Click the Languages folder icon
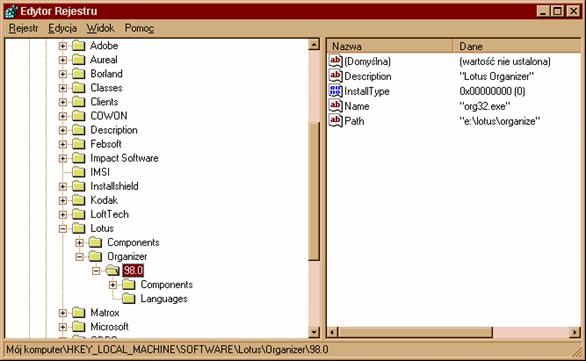 tap(129, 299)
